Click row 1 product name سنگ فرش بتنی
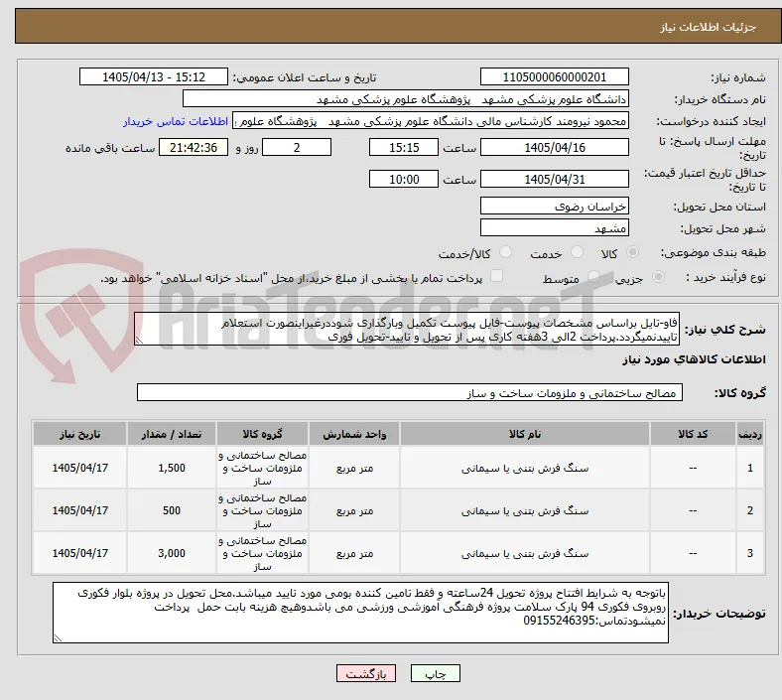 (x=525, y=468)
